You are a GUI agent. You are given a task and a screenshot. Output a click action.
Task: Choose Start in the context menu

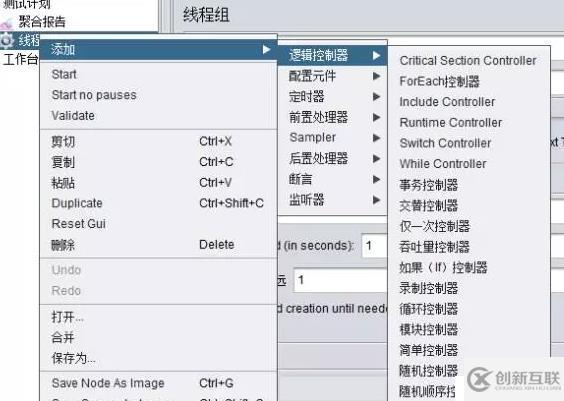pyautogui.click(x=158, y=74)
